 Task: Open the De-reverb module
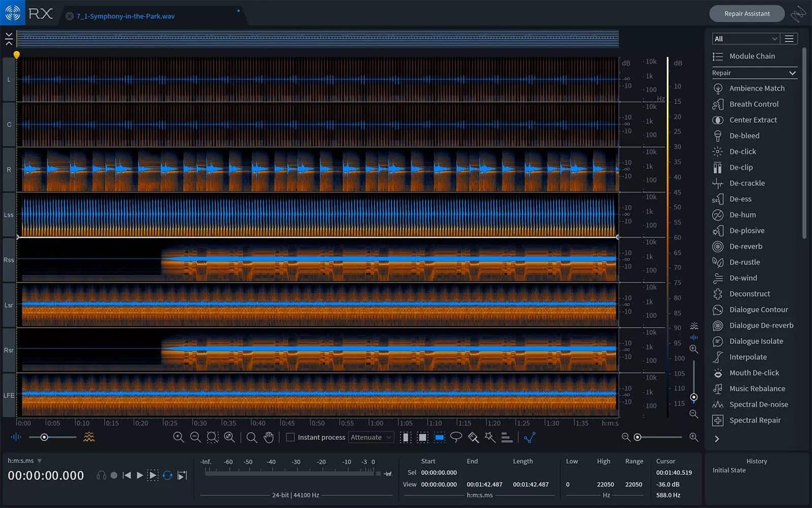737,246
